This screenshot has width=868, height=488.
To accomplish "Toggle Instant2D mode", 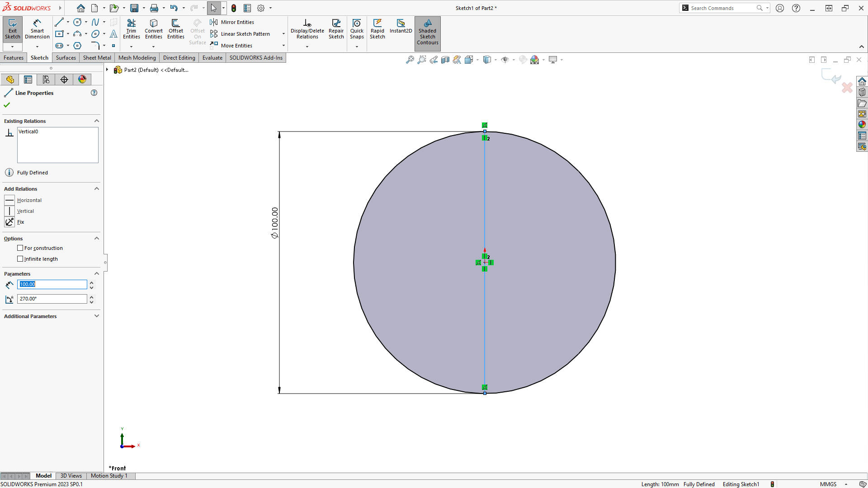I will [401, 28].
